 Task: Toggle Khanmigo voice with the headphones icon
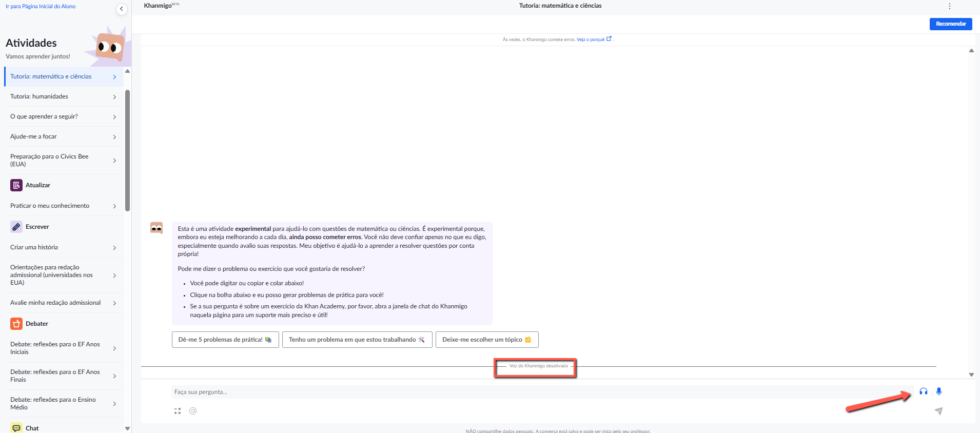(x=924, y=391)
